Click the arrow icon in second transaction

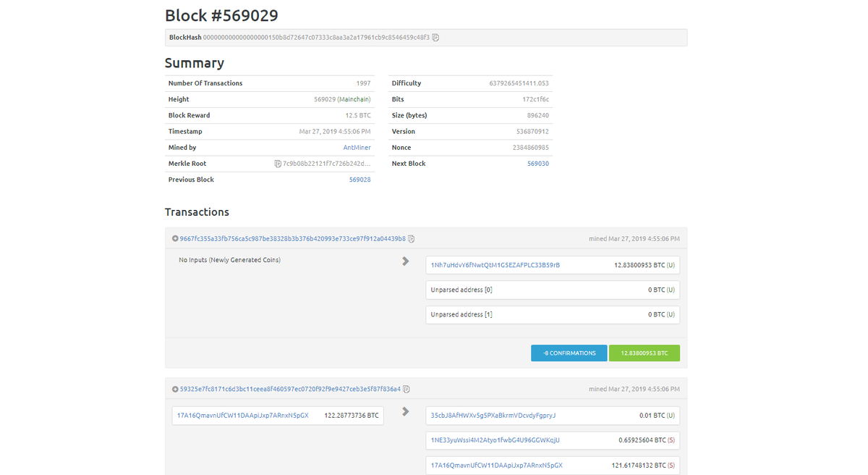pos(406,411)
